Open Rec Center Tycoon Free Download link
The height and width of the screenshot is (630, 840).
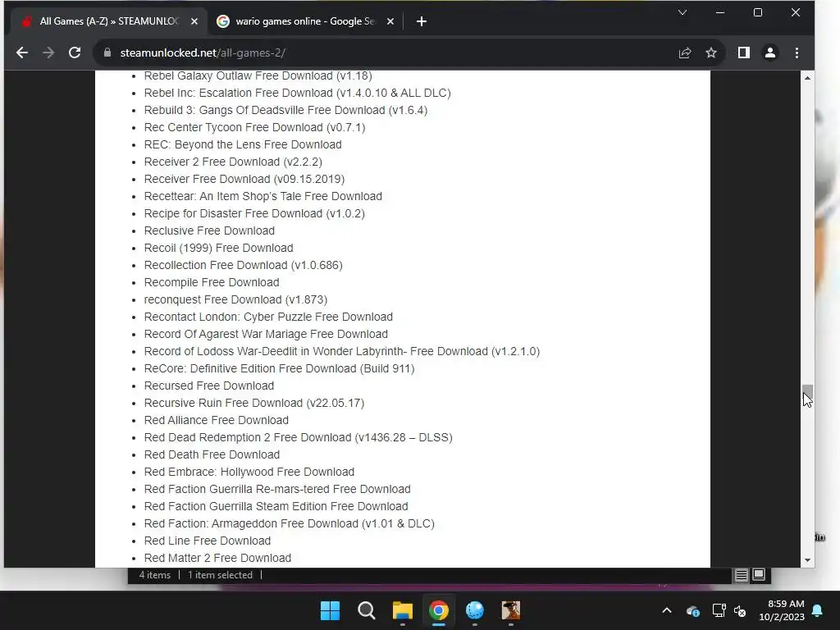[254, 127]
